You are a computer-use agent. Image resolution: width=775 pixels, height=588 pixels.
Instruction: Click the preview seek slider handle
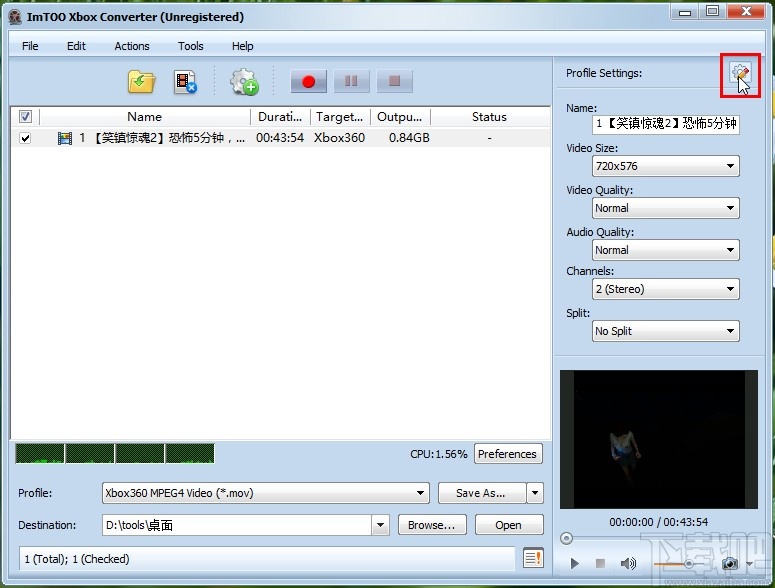pyautogui.click(x=566, y=539)
